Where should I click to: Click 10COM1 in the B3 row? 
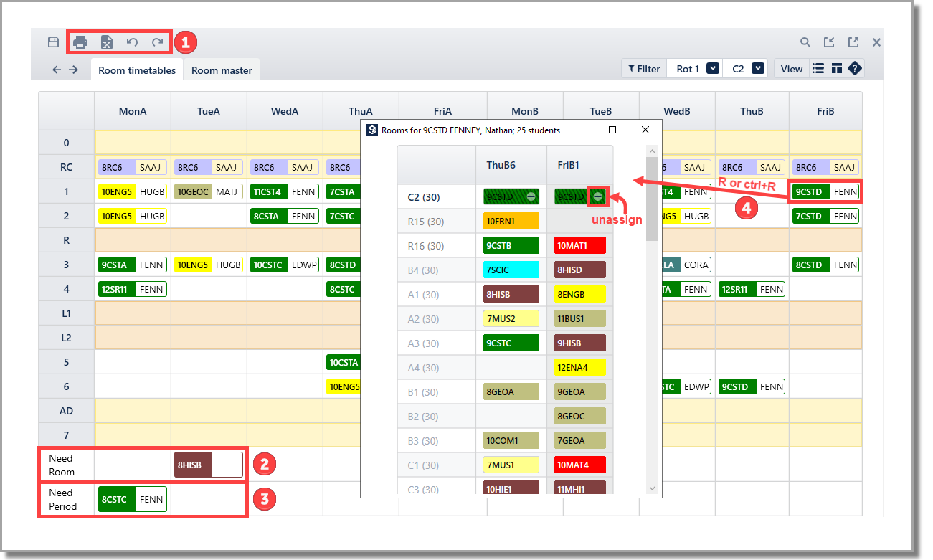(x=511, y=441)
